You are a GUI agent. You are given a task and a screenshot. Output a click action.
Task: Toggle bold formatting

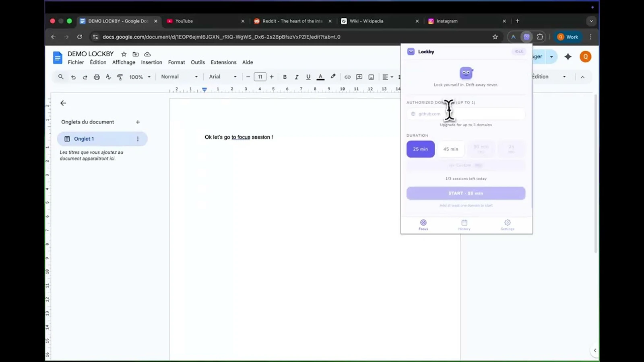(285, 76)
